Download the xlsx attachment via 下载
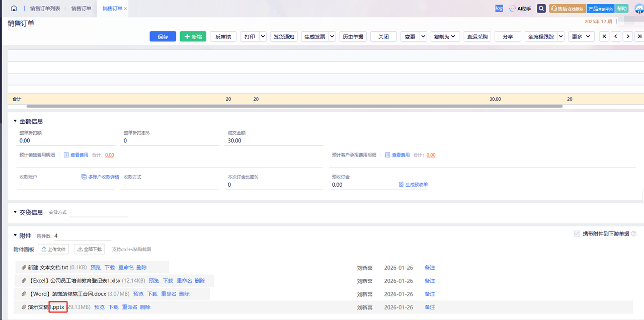644x320 pixels. (x=168, y=281)
